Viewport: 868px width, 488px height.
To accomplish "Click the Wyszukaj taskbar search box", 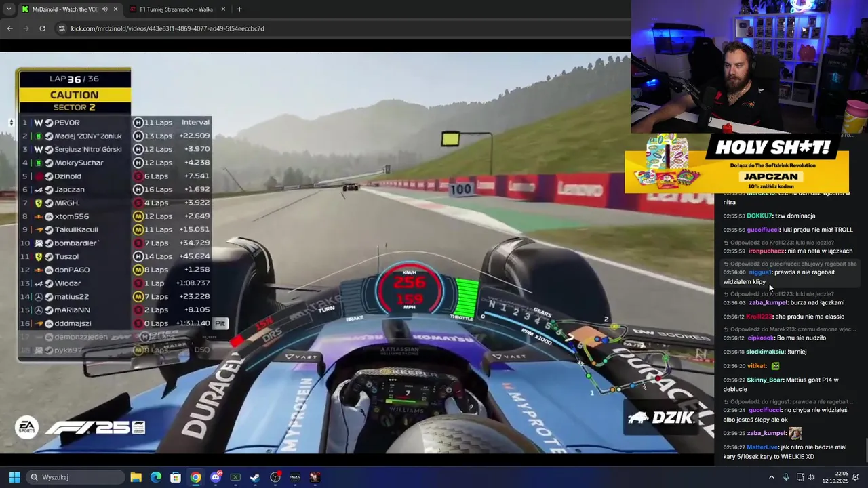I will point(75,477).
